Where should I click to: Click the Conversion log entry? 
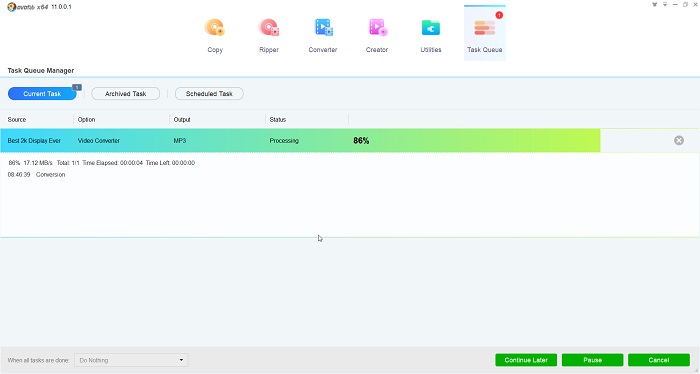(x=50, y=175)
